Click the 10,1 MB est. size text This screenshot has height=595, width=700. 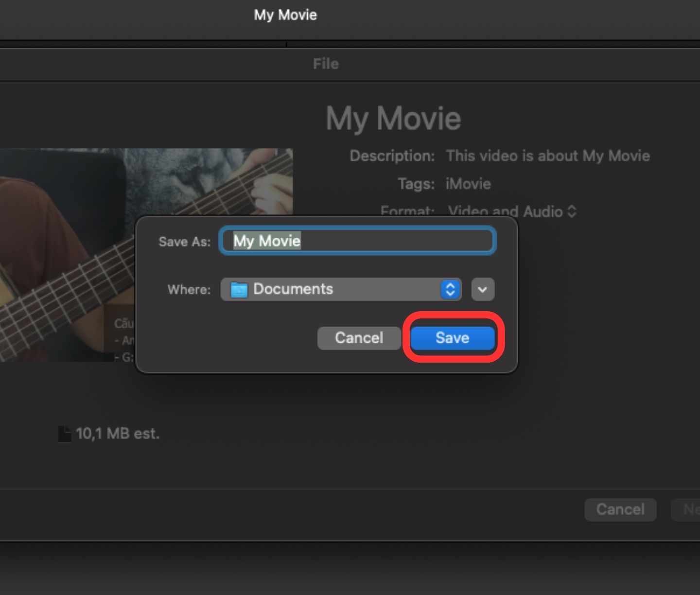(x=118, y=434)
